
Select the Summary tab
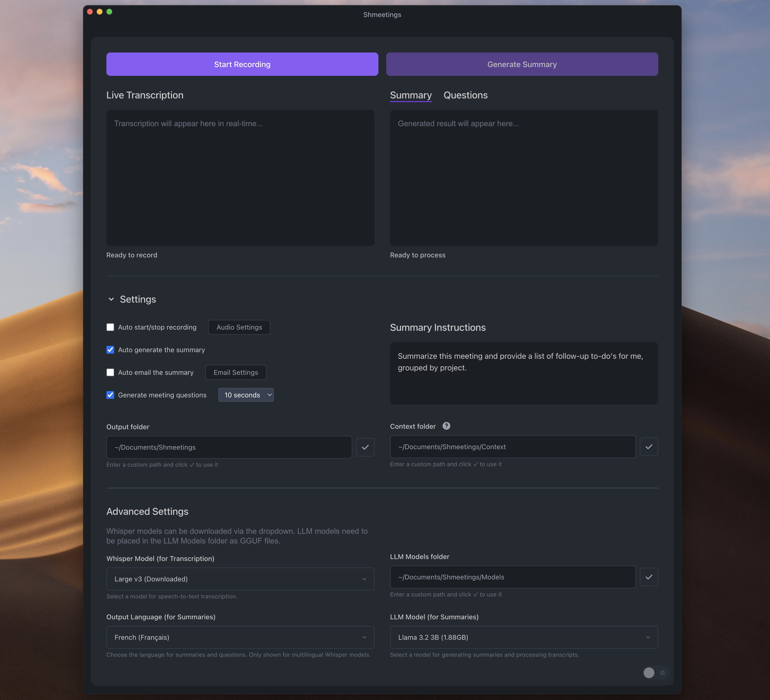coord(411,95)
